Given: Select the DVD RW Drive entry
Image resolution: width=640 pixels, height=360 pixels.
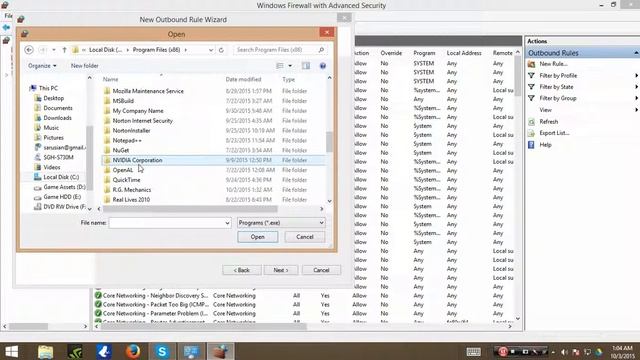Looking at the screenshot, I should 64,207.
